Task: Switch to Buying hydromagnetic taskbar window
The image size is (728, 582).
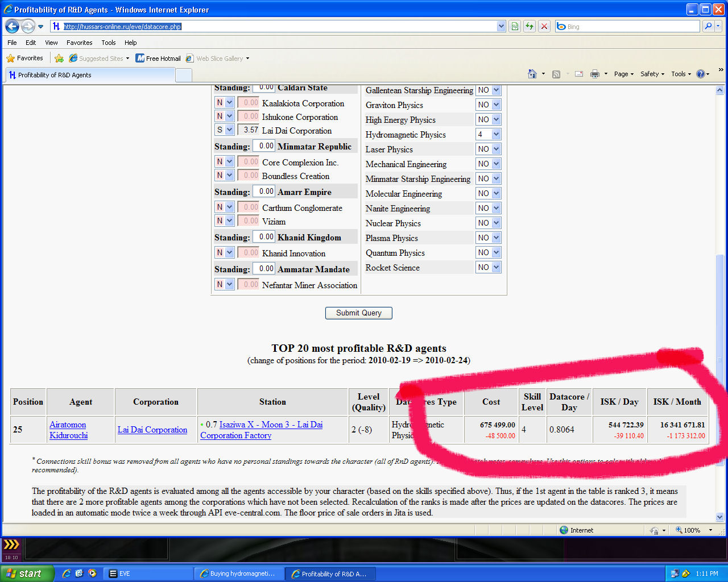Action: click(240, 573)
